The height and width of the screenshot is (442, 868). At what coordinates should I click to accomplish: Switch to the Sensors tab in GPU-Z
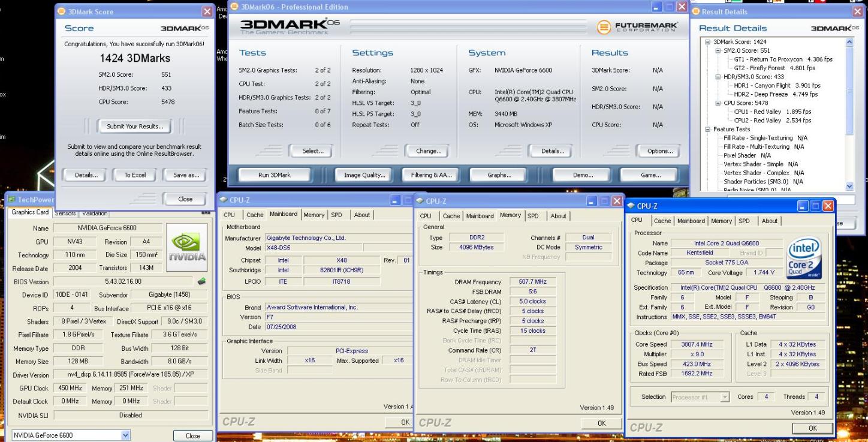click(x=66, y=214)
